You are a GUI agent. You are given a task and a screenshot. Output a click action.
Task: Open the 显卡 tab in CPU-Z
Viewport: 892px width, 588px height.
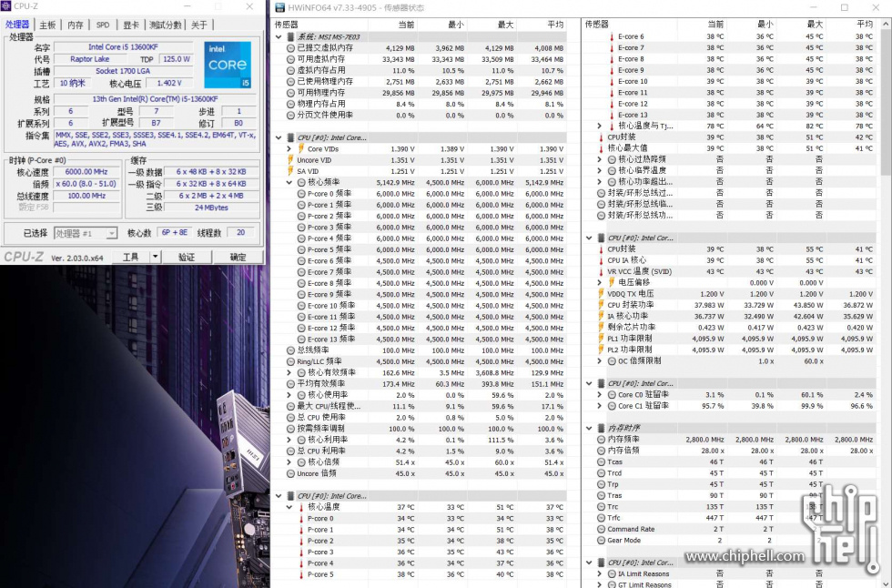pyautogui.click(x=131, y=25)
